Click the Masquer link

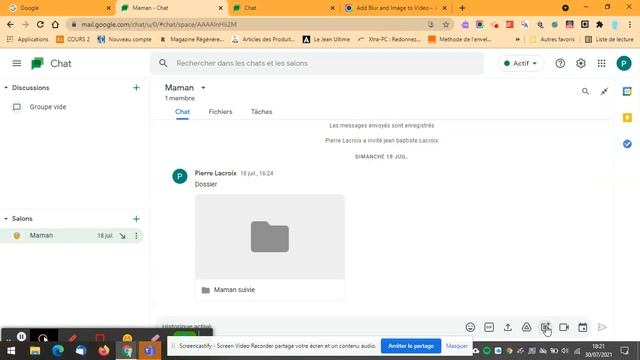457,346
